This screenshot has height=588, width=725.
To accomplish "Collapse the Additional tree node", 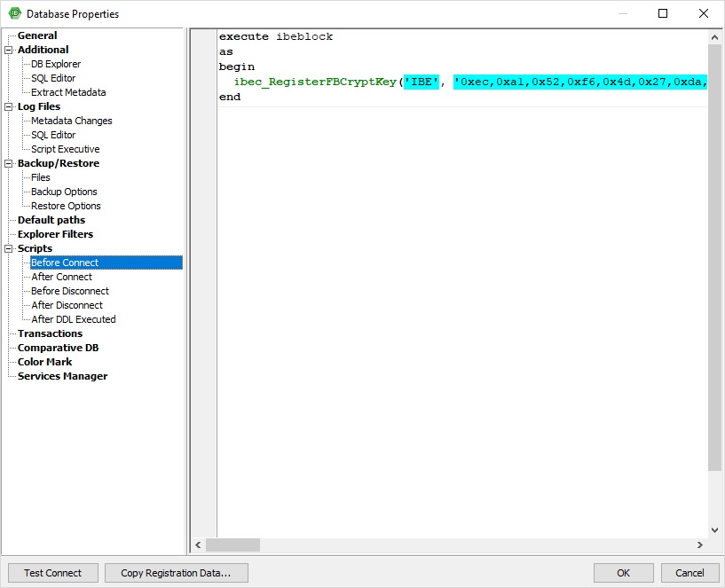I will pos(8,50).
